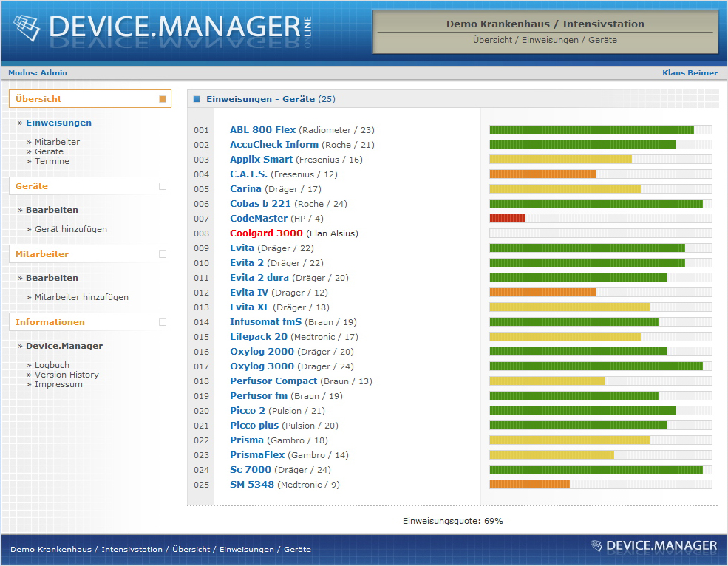Open device ABL 800 Flex
728x566 pixels.
pos(263,130)
